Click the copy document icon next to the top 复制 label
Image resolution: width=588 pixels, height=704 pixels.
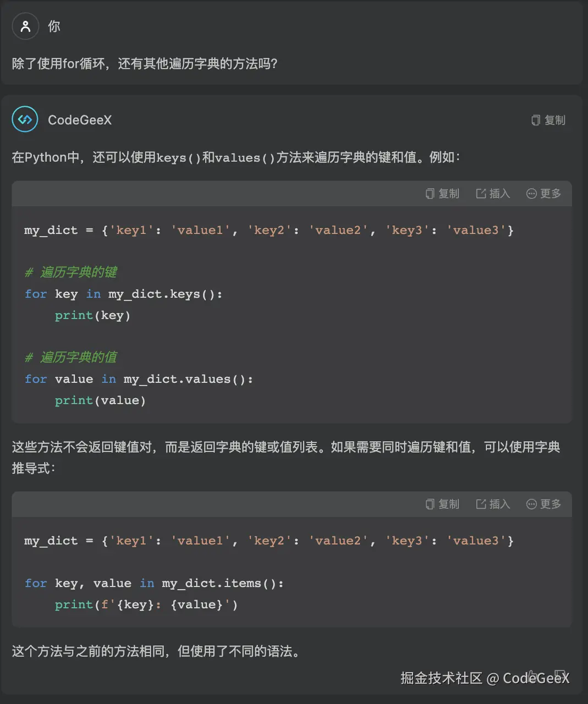click(x=535, y=120)
